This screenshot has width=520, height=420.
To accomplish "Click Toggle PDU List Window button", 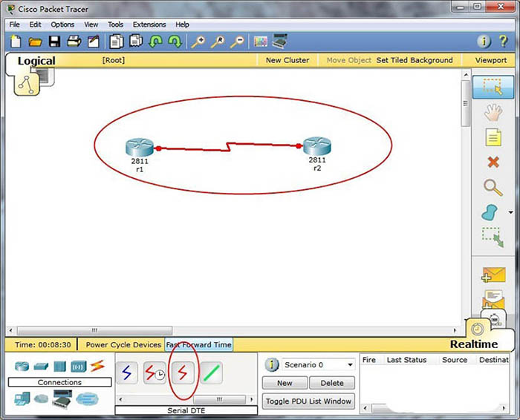I will [x=308, y=401].
